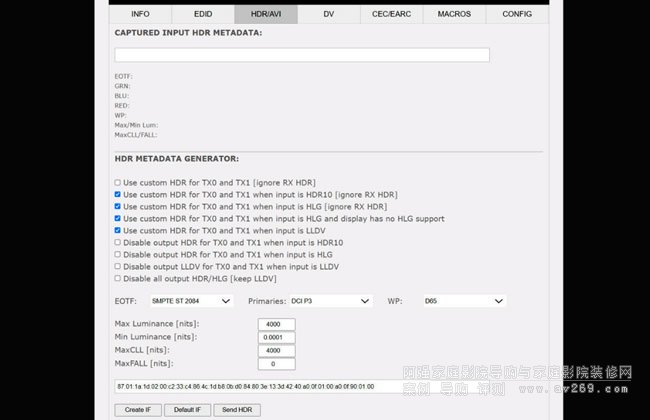This screenshot has height=420, width=650.
Task: Click the Max Luminance nits field
Action: [276, 324]
